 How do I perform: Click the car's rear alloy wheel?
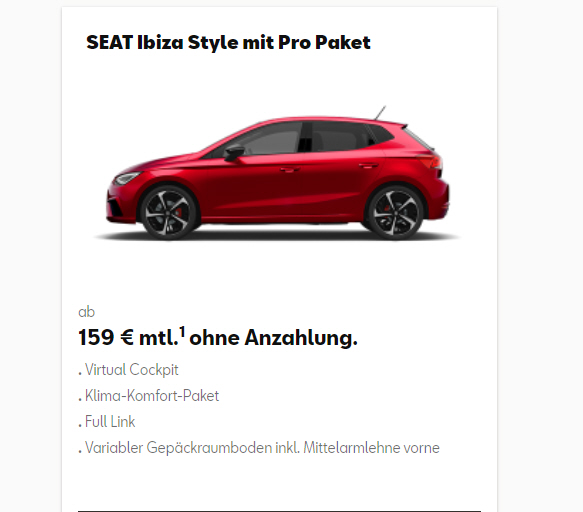396,212
